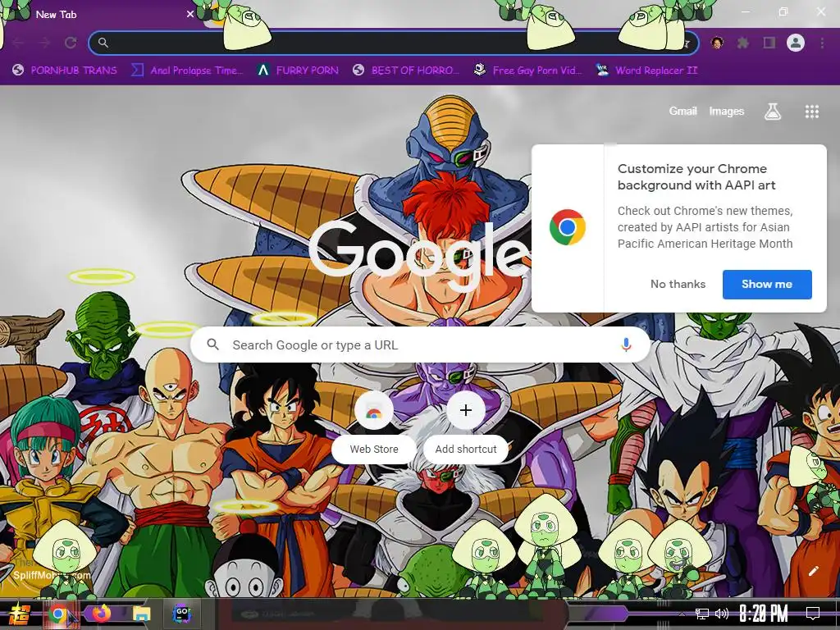
Task: Open the Windows Start button on taskbar
Action: tap(20, 614)
